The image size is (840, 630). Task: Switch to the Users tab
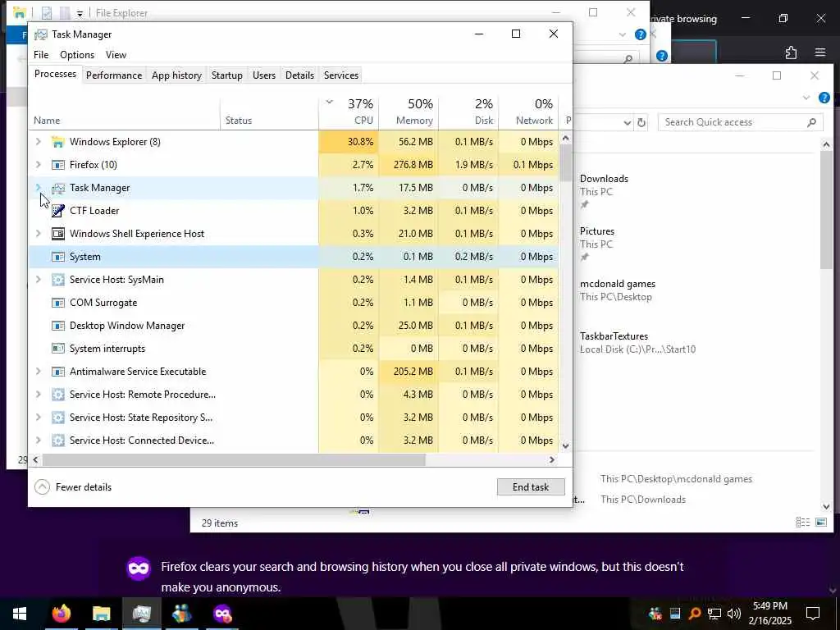pos(264,75)
